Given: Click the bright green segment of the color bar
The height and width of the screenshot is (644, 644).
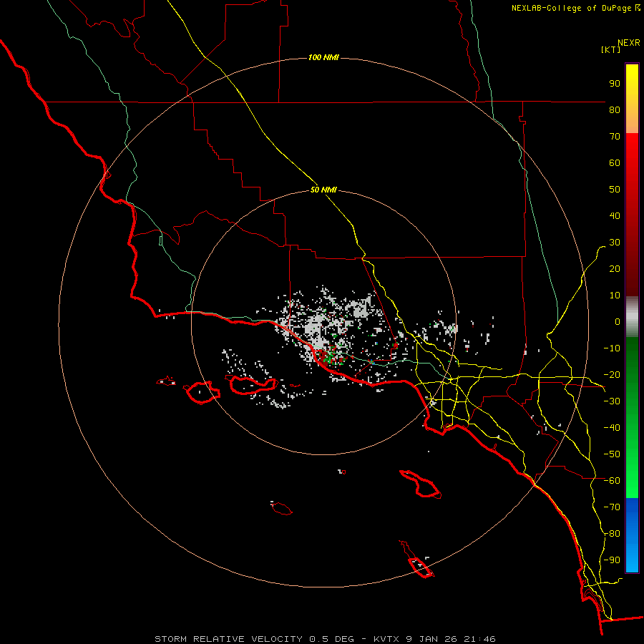Looking at the screenshot, I should [x=632, y=418].
